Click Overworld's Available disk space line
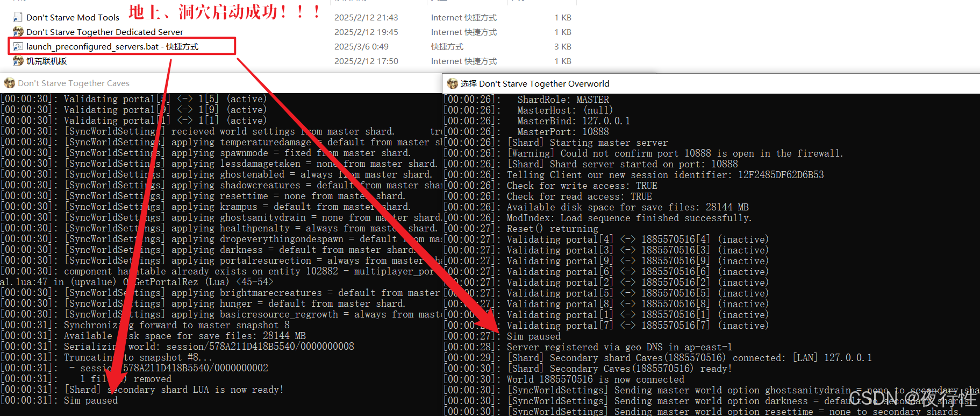Screen dimensions: 980x416 click(x=596, y=207)
